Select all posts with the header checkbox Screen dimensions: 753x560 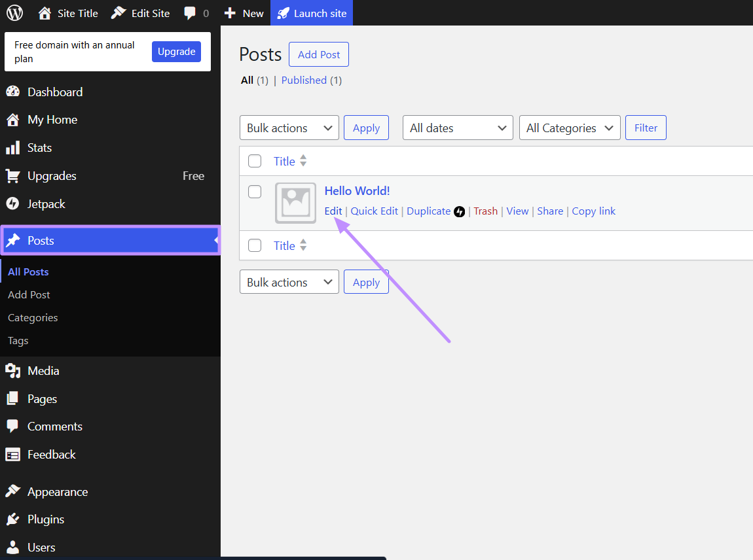255,160
